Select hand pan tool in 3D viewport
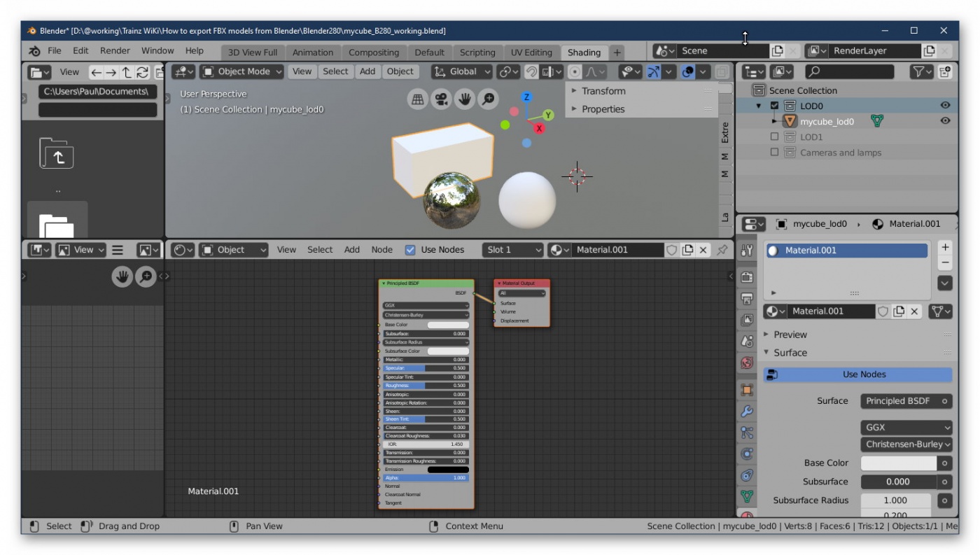Viewport: 980px width, 555px height. [465, 99]
